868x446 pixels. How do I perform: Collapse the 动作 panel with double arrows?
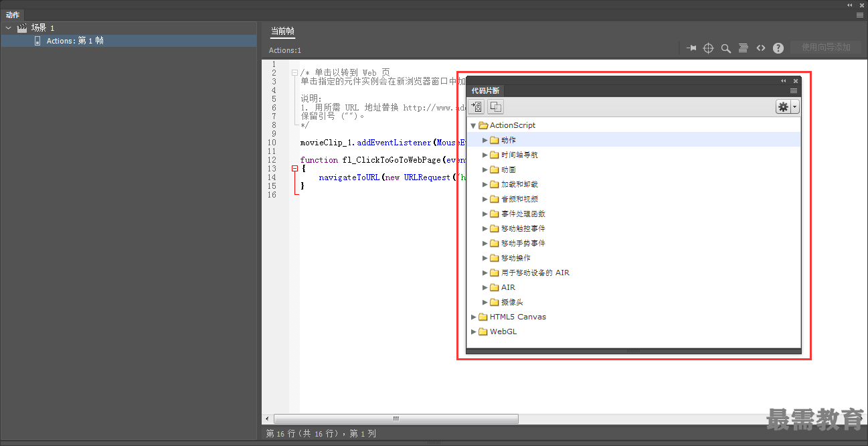(850, 5)
